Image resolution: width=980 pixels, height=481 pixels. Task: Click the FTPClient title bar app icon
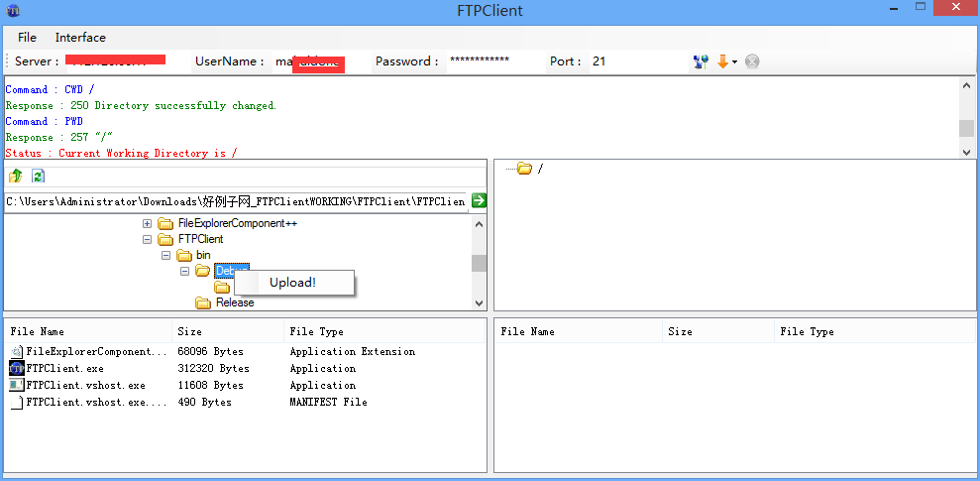click(x=13, y=10)
